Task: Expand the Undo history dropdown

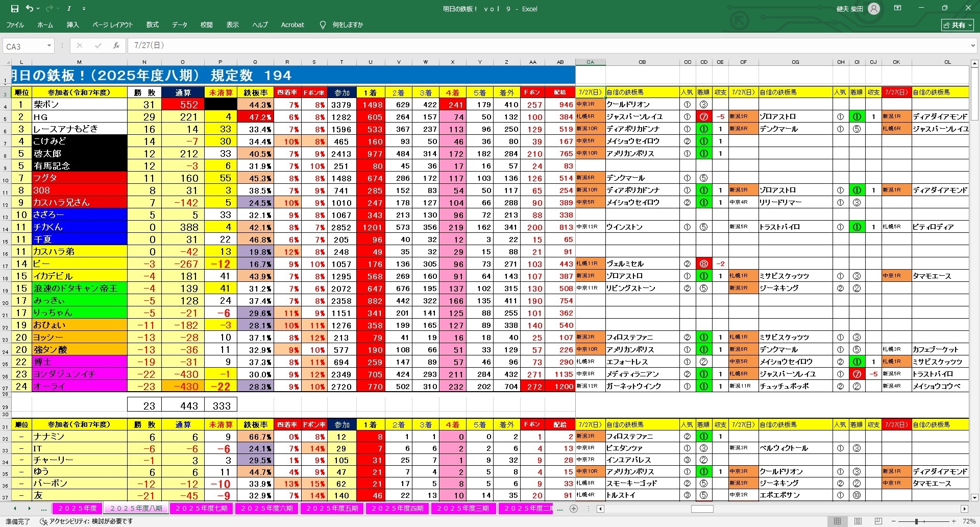Action: click(38, 9)
